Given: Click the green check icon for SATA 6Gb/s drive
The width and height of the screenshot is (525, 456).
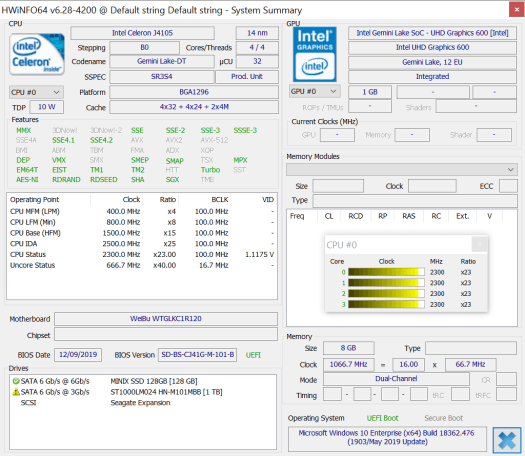Looking at the screenshot, I should (16, 381).
